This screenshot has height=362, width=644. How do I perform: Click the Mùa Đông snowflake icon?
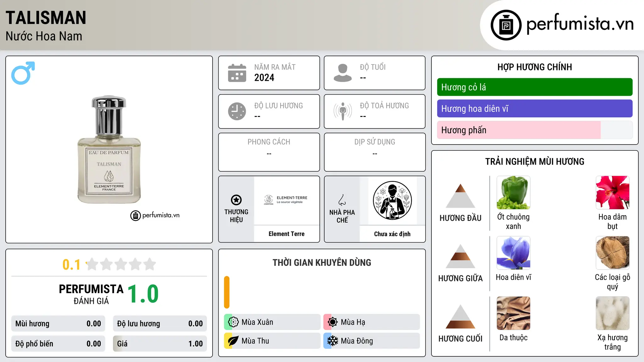tap(333, 341)
